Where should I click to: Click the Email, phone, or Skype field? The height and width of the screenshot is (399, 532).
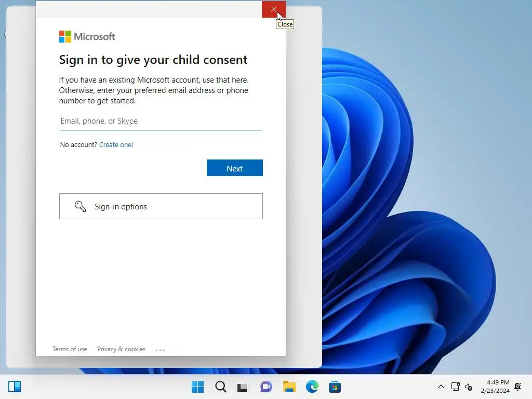pos(161,121)
